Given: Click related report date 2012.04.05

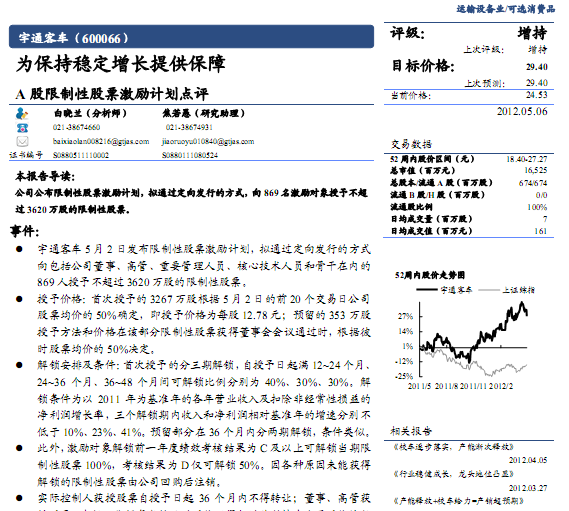Looking at the screenshot, I should pos(528,460).
